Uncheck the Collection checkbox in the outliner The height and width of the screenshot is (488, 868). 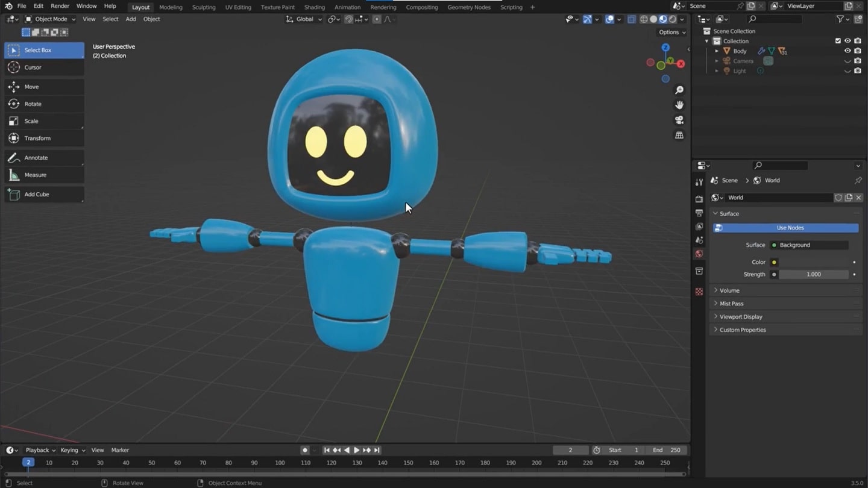coord(838,40)
